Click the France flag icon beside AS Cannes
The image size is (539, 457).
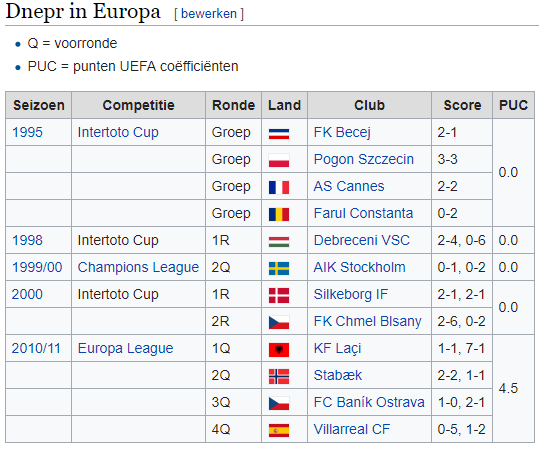pos(279,187)
